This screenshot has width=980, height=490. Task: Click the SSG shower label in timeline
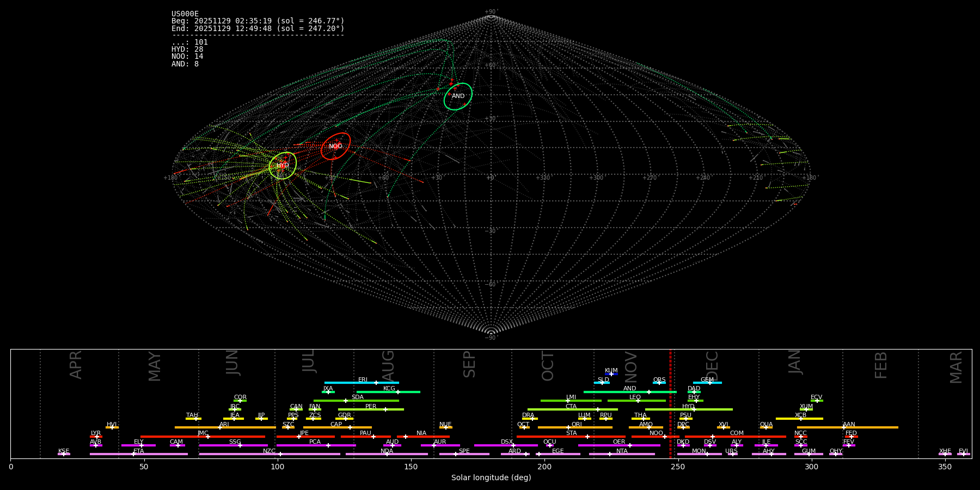tap(235, 442)
